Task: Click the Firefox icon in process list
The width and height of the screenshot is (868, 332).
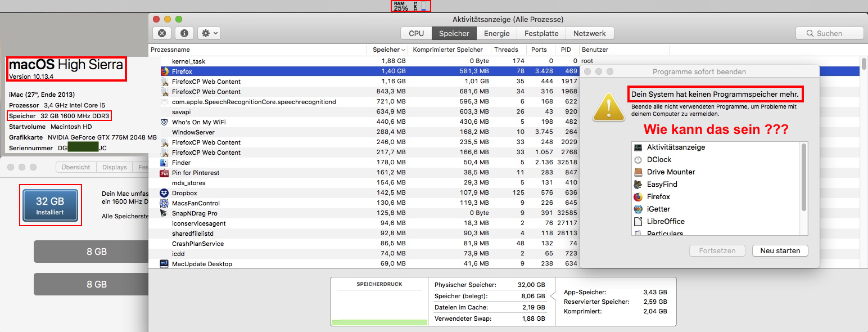Action: [165, 71]
